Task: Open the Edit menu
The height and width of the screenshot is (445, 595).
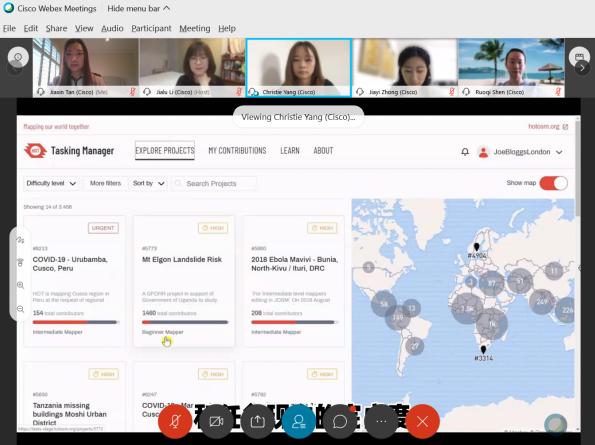Action: (31, 28)
